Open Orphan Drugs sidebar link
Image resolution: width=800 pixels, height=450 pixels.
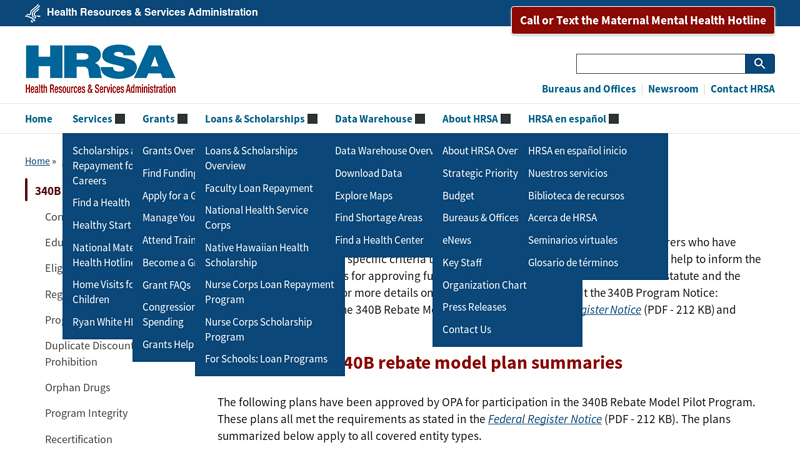78,388
